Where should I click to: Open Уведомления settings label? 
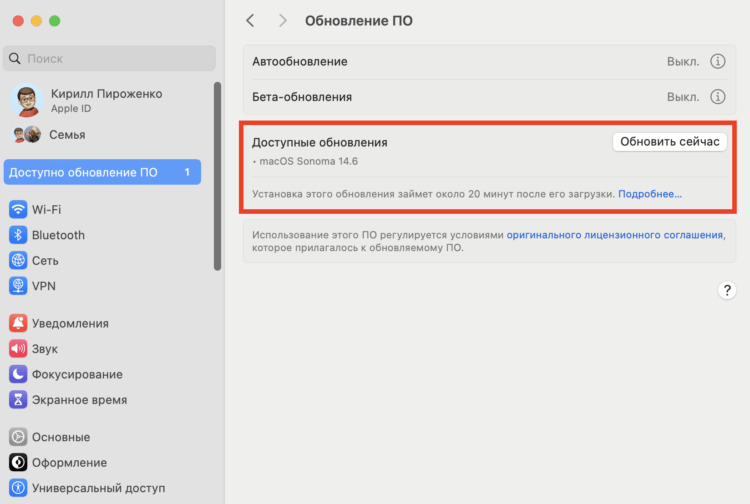(x=70, y=324)
